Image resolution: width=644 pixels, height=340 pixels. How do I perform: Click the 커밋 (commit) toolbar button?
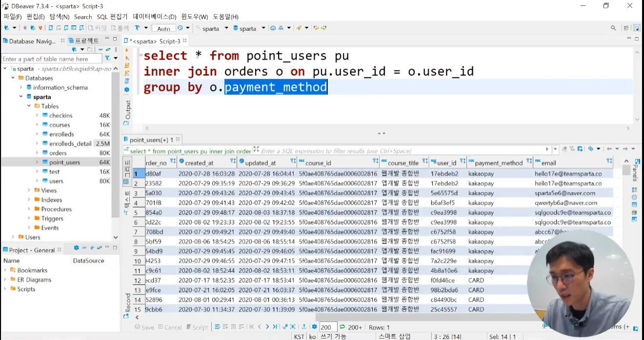[97, 28]
